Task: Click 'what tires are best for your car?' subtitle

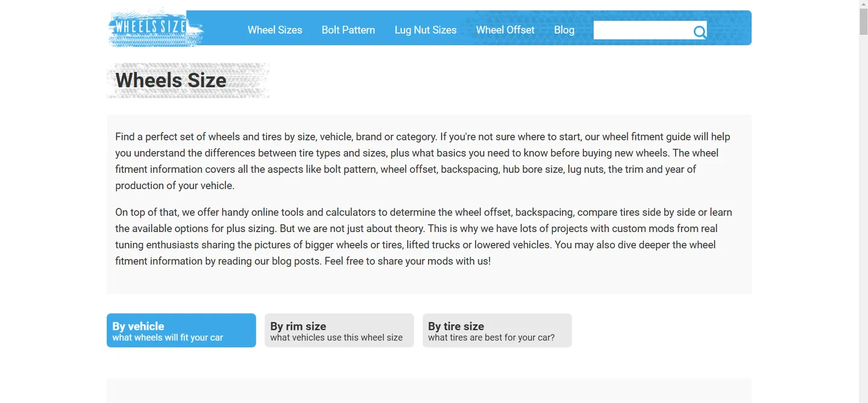Action: pyautogui.click(x=491, y=338)
